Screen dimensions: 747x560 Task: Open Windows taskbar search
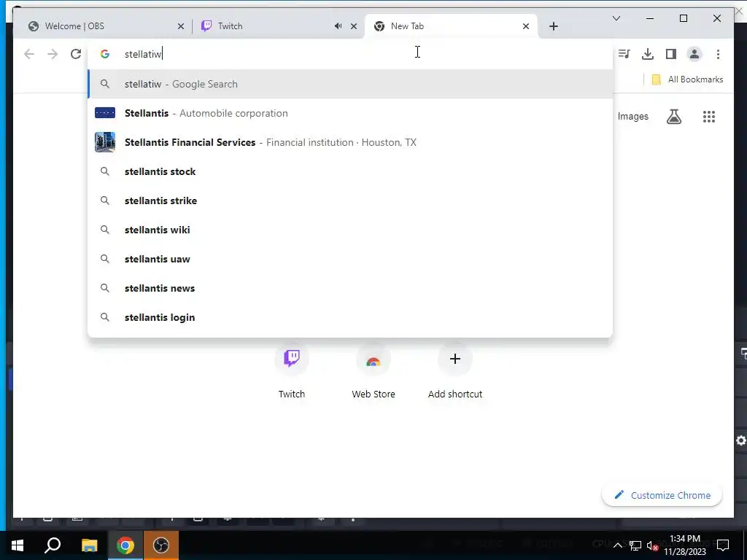click(53, 545)
